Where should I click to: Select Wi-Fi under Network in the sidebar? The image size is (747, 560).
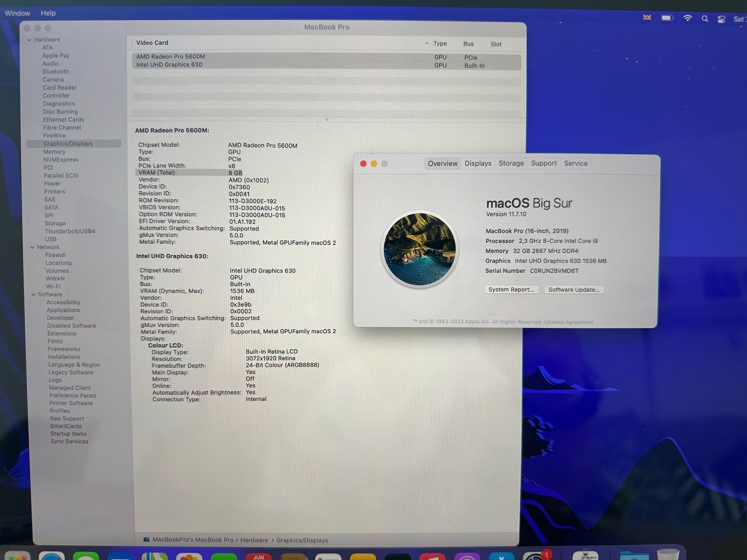[53, 287]
